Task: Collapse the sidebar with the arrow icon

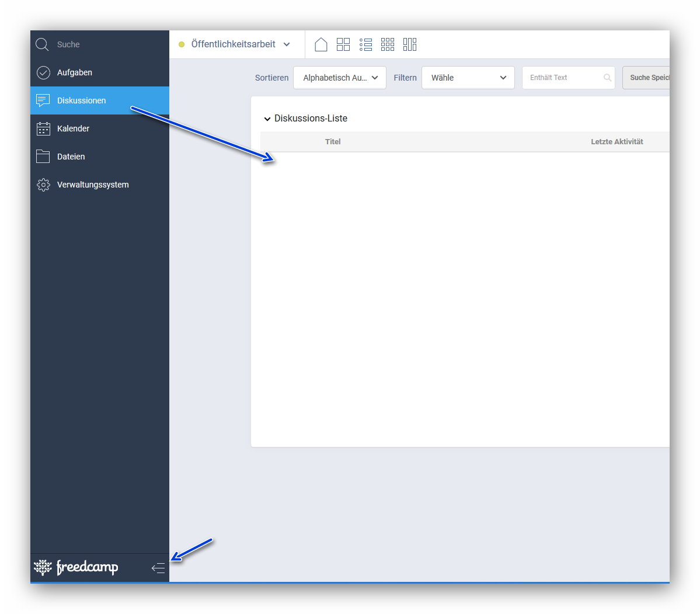Action: coord(158,568)
